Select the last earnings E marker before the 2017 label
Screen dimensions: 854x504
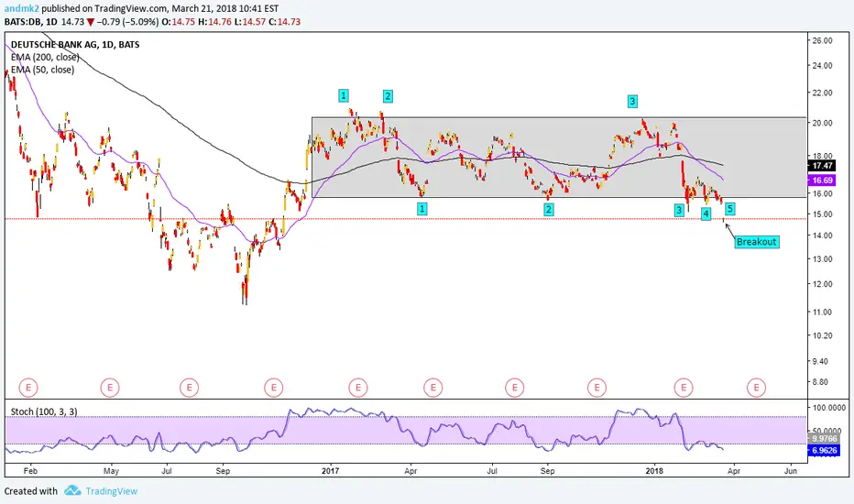tap(273, 388)
